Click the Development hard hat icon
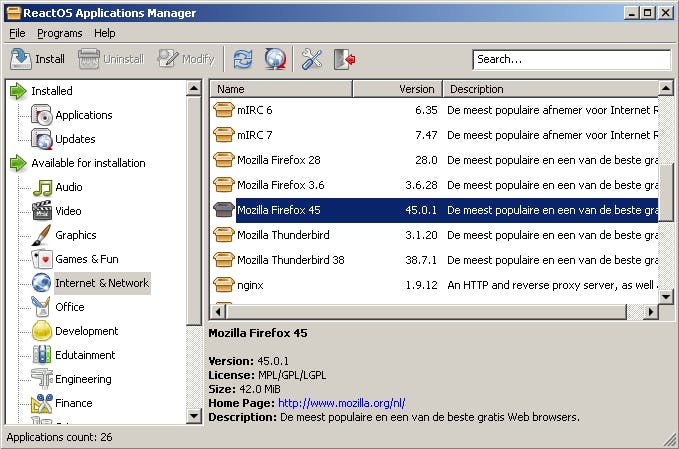The image size is (679, 449). [42, 331]
